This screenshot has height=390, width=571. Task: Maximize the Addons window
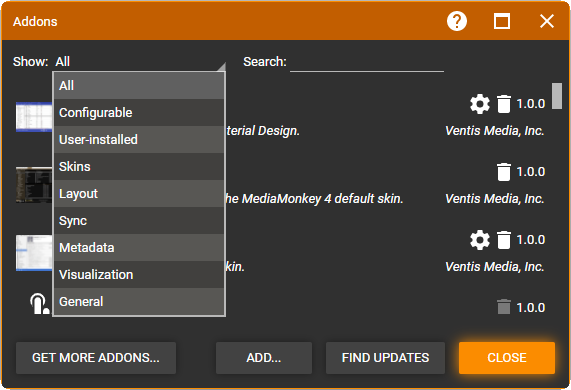pos(502,21)
